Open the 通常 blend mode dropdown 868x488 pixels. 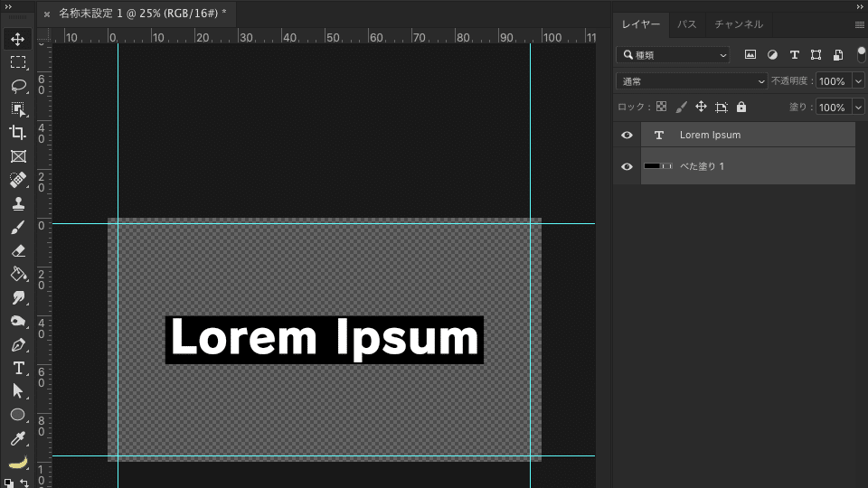pos(692,81)
